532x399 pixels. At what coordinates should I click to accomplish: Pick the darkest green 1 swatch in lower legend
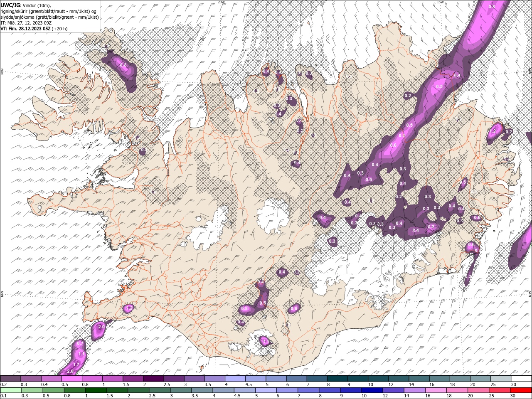tap(96, 390)
